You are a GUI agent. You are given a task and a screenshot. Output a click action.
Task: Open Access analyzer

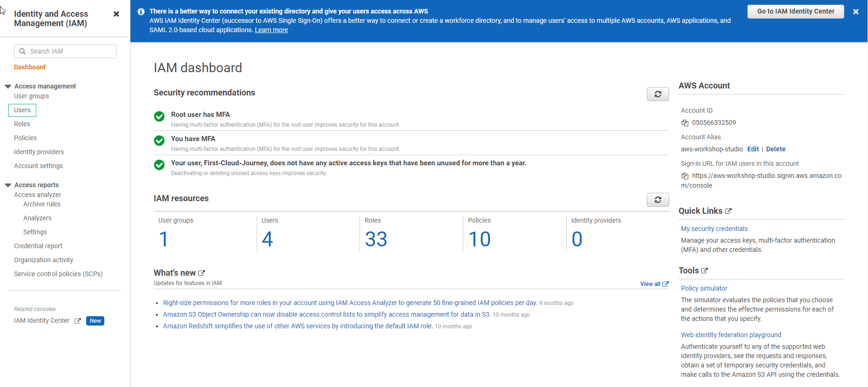[x=37, y=195]
